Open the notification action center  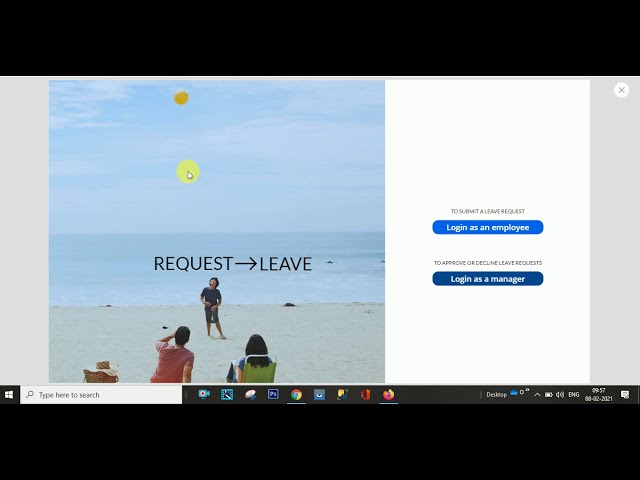pos(625,395)
